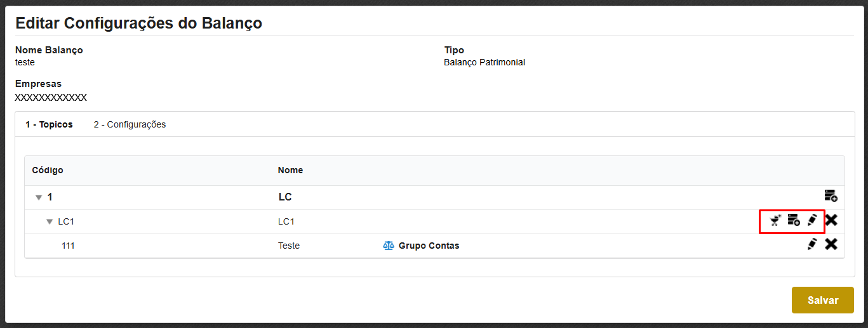Click the Código column header

point(48,170)
